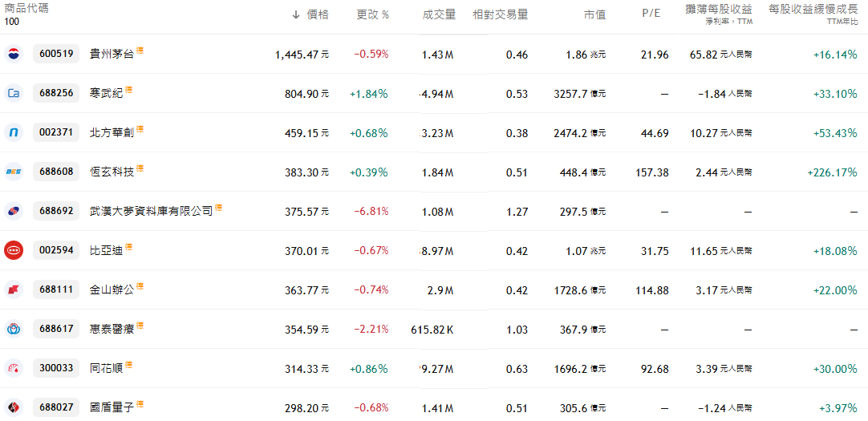Click the market cap 1.07 兆元
Image resolution: width=868 pixels, height=421 pixels.
click(586, 251)
